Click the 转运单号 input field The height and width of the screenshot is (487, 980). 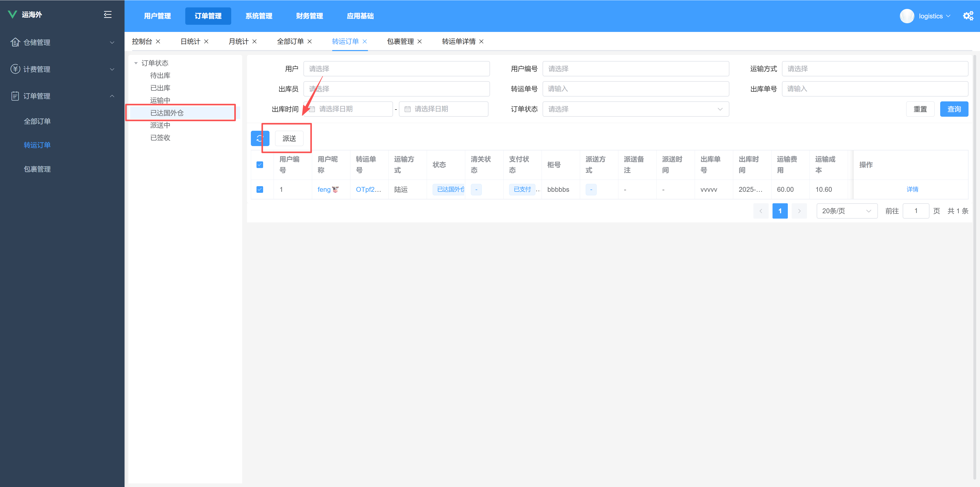[x=635, y=89]
